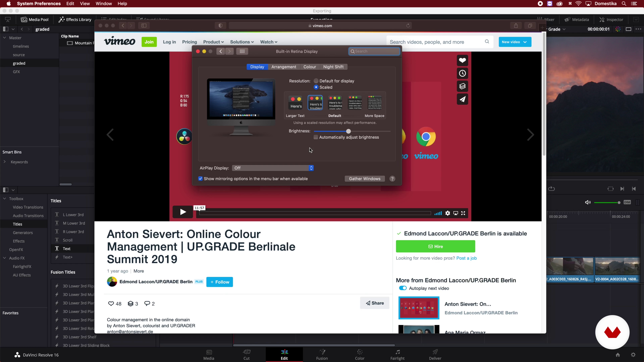Play the Vimeo video

(x=183, y=212)
